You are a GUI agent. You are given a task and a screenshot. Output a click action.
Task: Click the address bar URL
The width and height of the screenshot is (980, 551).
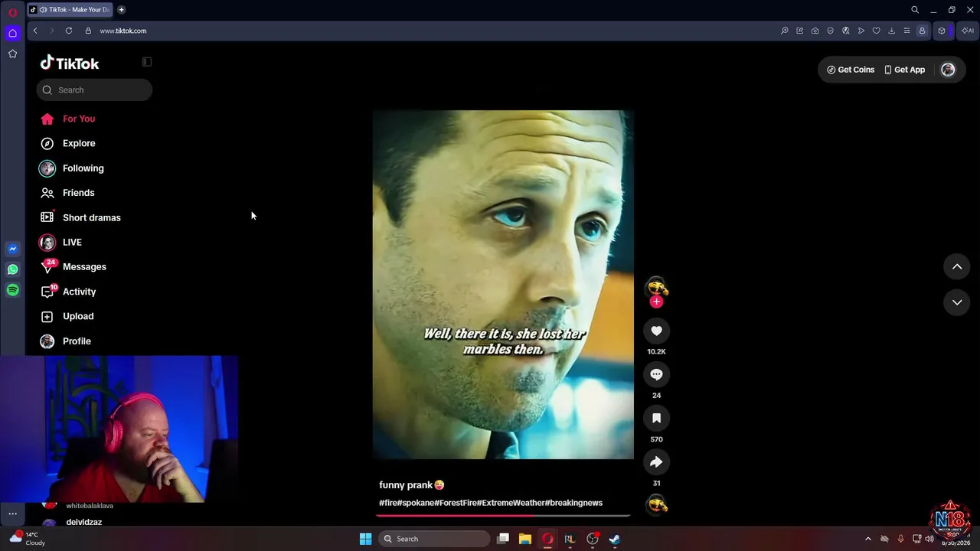pyautogui.click(x=123, y=31)
